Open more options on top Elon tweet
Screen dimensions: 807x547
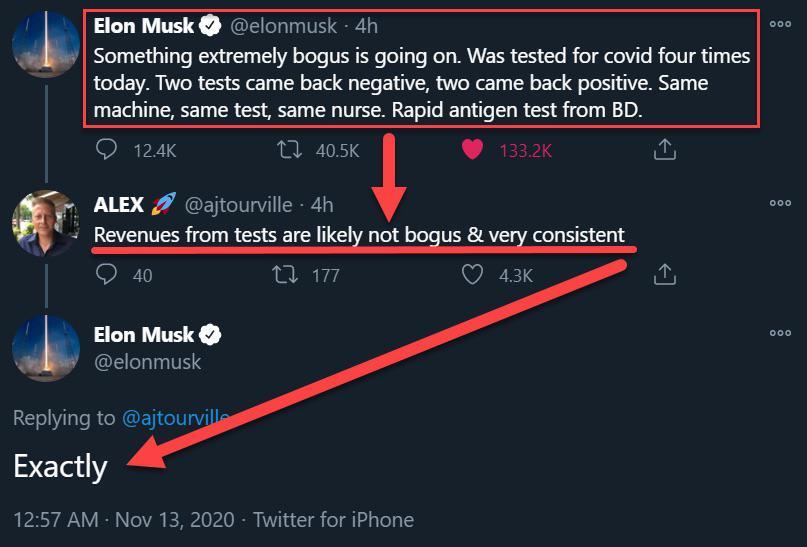pos(780,23)
